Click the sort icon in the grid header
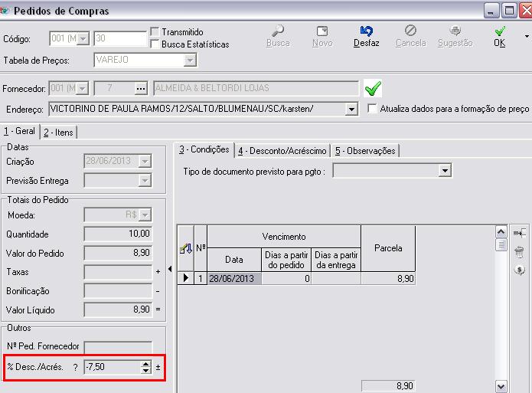 (x=184, y=248)
